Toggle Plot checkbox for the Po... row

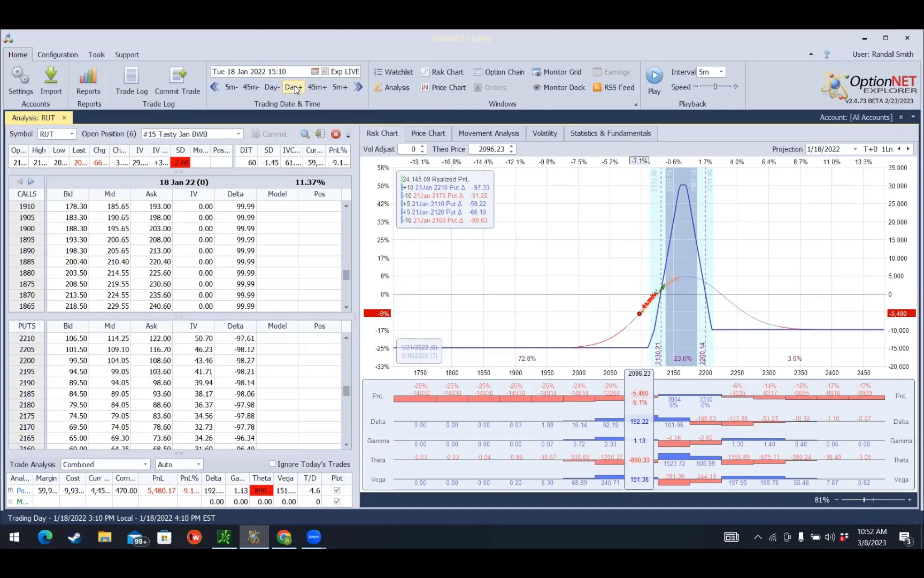[x=337, y=490]
